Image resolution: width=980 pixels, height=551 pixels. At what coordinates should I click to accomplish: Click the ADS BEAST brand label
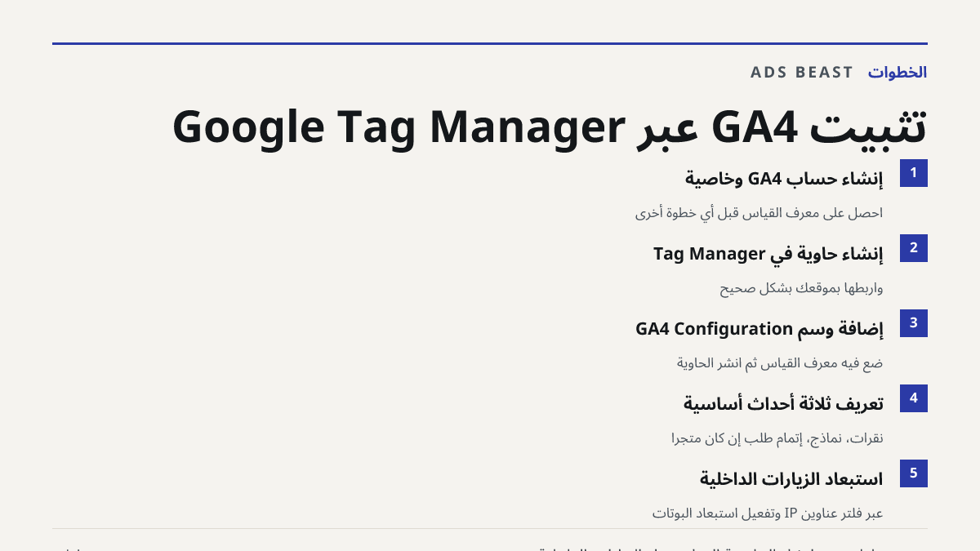(x=802, y=72)
